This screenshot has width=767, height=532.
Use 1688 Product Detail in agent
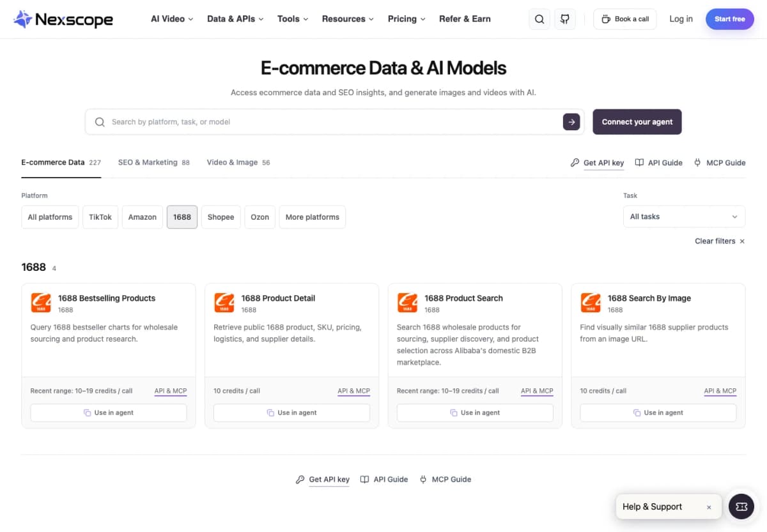(x=291, y=413)
